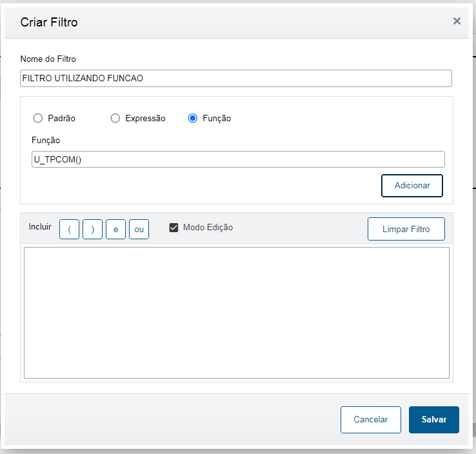Image resolution: width=476 pixels, height=454 pixels.
Task: Select the Função radio button
Action: [x=193, y=118]
